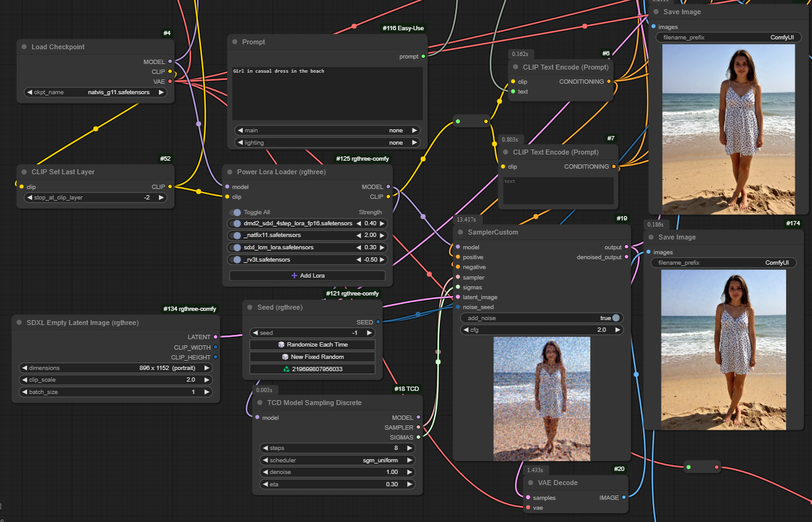This screenshot has height=522, width=812.
Task: Click the #18 TCD badge label
Action: (x=407, y=389)
